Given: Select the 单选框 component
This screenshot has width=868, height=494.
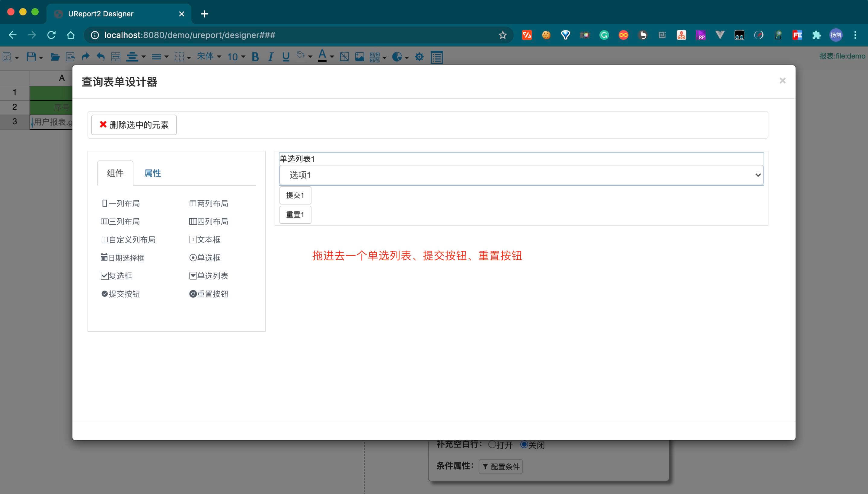Looking at the screenshot, I should (205, 258).
